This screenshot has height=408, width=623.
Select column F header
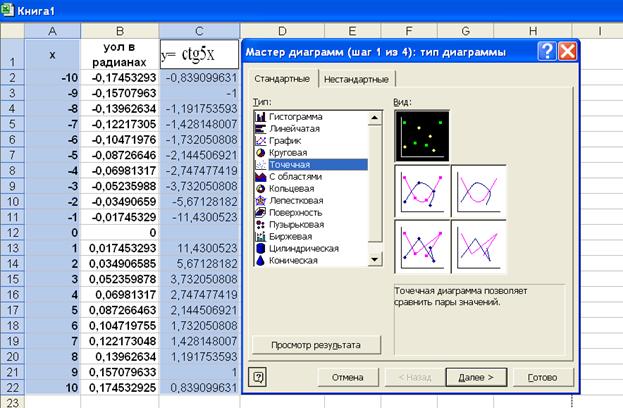point(409,31)
